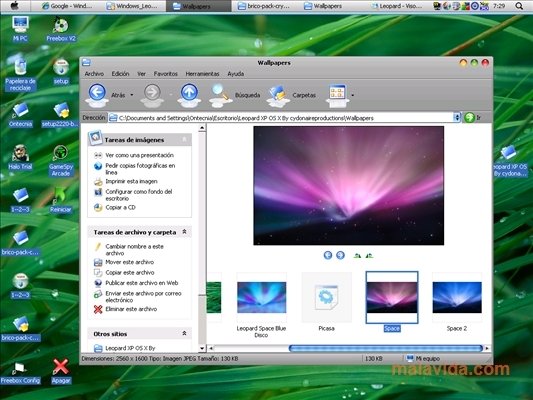Open GameSpy Arcade desktop icon
The image size is (533, 400).
tap(61, 161)
